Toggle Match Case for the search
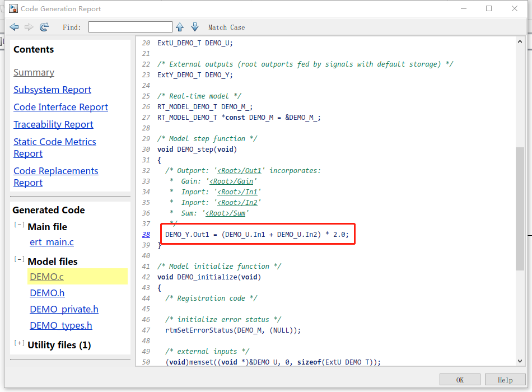The image size is (532, 392). 226,27
